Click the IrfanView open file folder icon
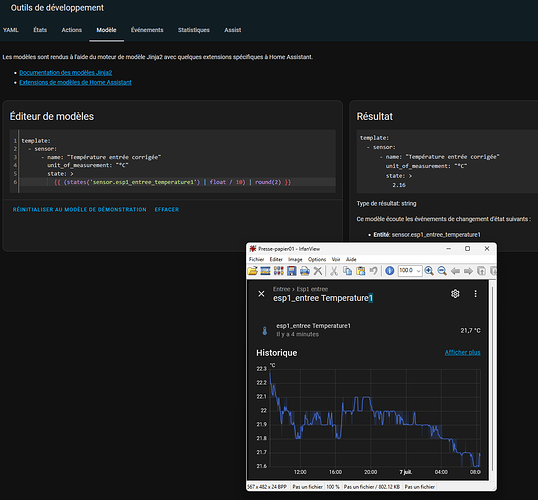 tap(253, 271)
